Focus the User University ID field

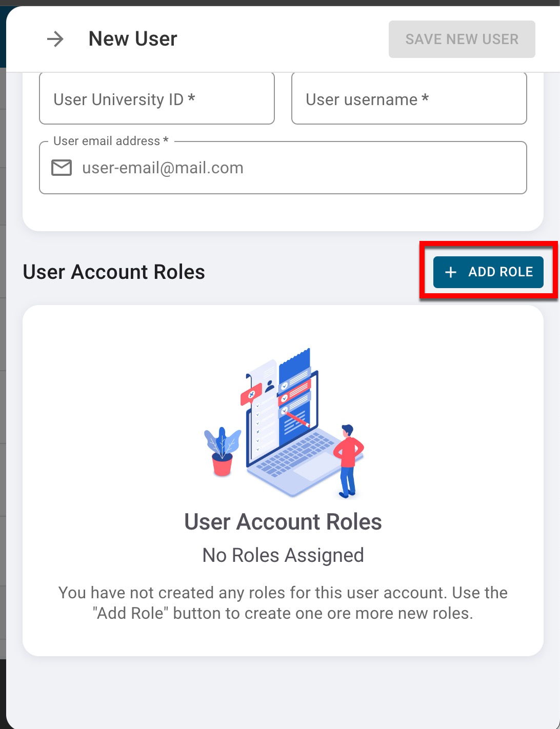click(x=157, y=99)
